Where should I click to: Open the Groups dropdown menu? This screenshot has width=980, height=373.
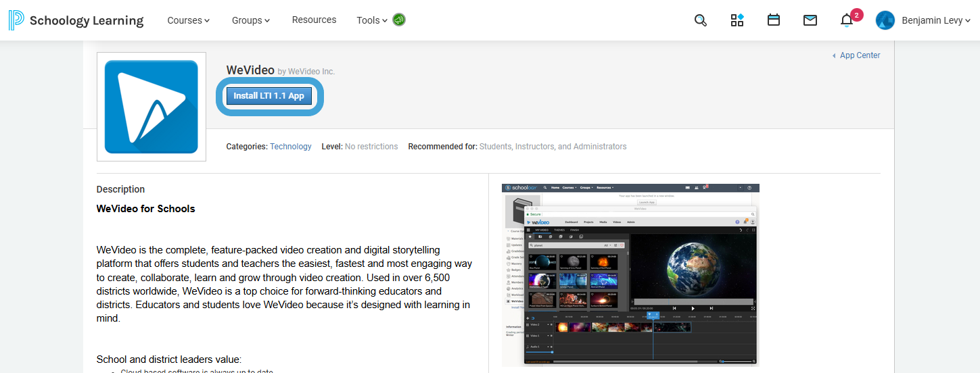[x=251, y=20]
